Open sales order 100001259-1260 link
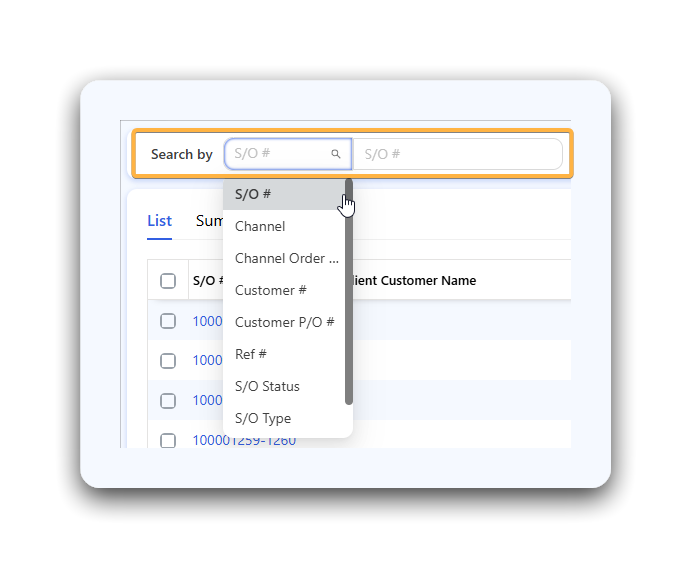691x568 pixels. tap(244, 441)
